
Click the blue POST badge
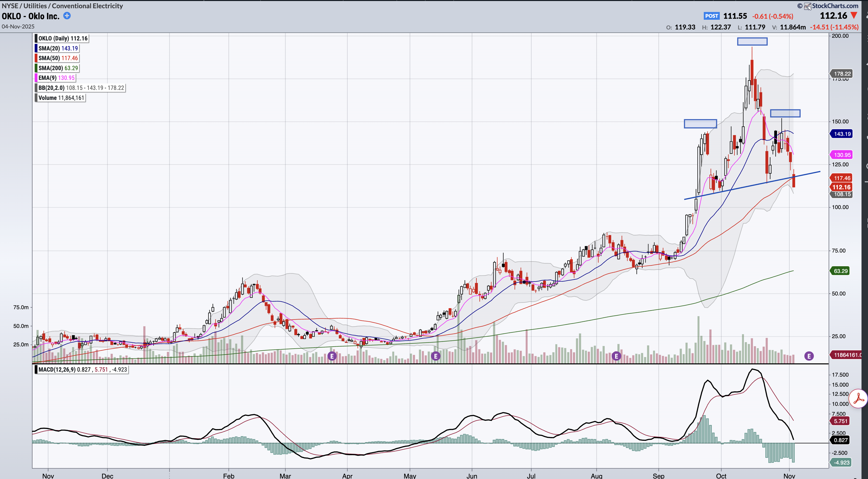pos(711,16)
